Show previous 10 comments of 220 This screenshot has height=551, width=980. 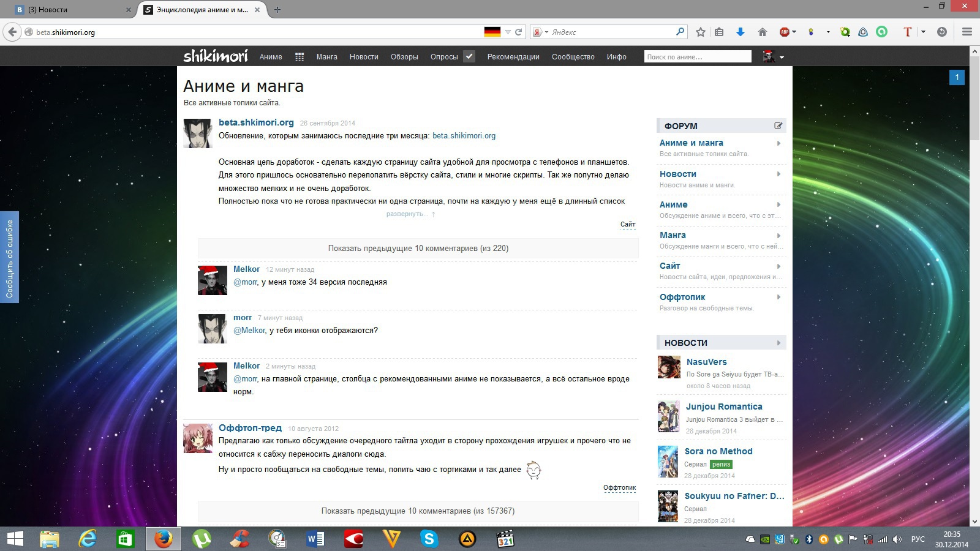[x=418, y=249]
